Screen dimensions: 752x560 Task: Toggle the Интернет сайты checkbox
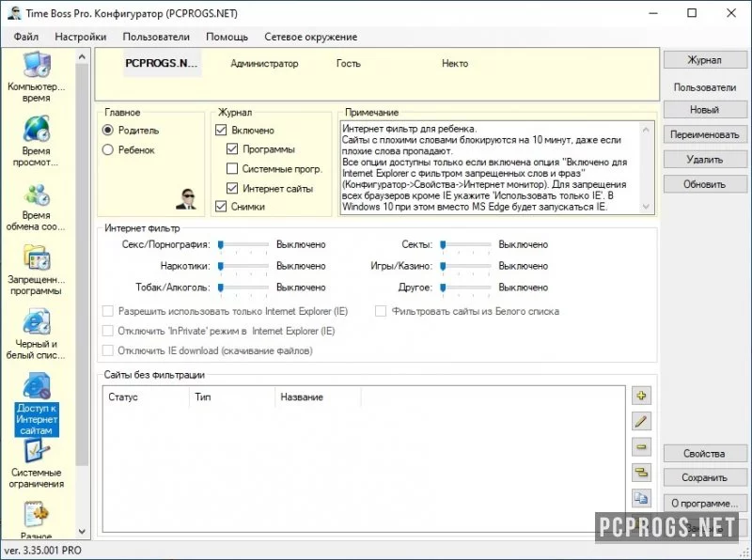[x=232, y=189]
